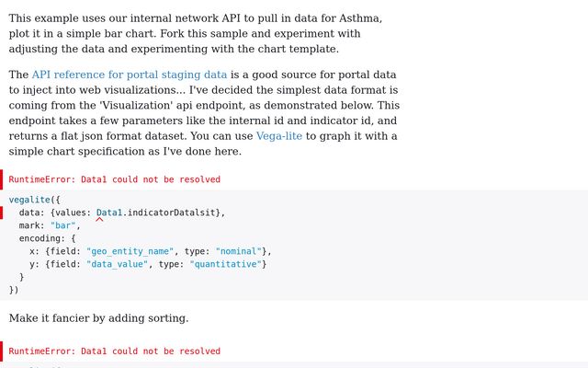
Task: Click the red bar beside the second RuntimeError
Action: pos(2,351)
